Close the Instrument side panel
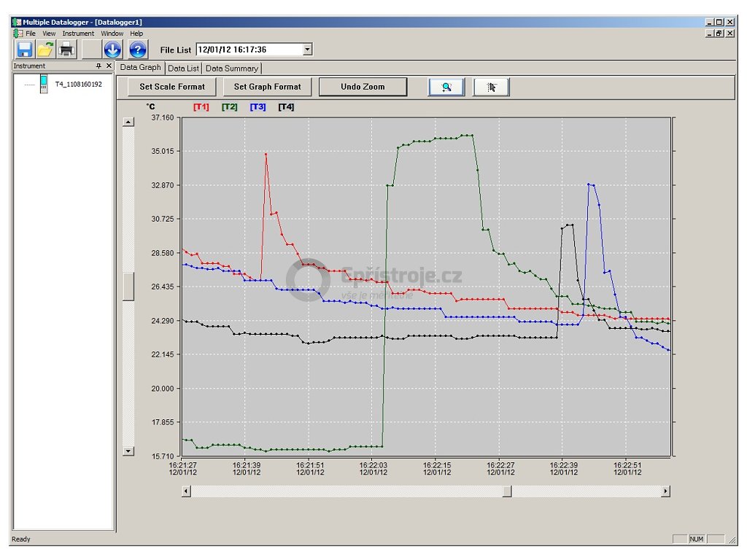Screen dimensions: 747x560 pos(109,66)
